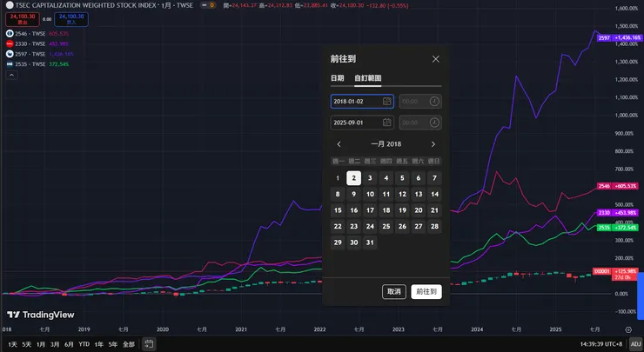
Task: Set range to 全部
Action: pyautogui.click(x=129, y=344)
